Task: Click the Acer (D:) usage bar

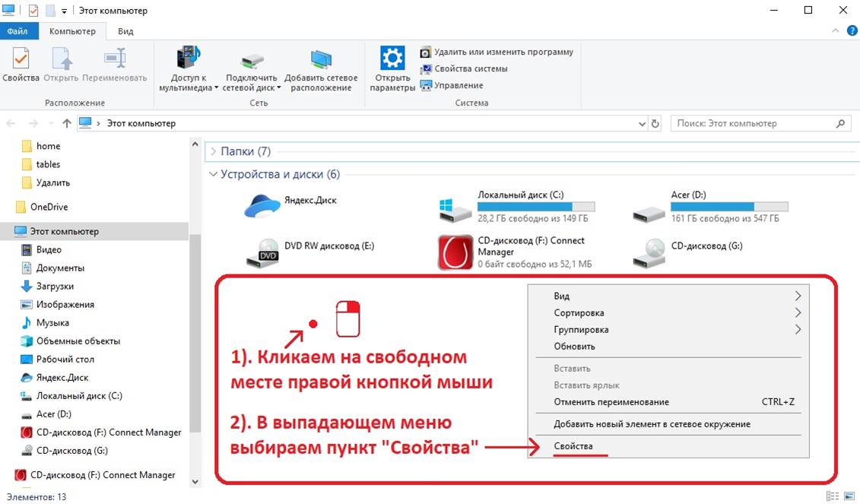Action: 729,207
